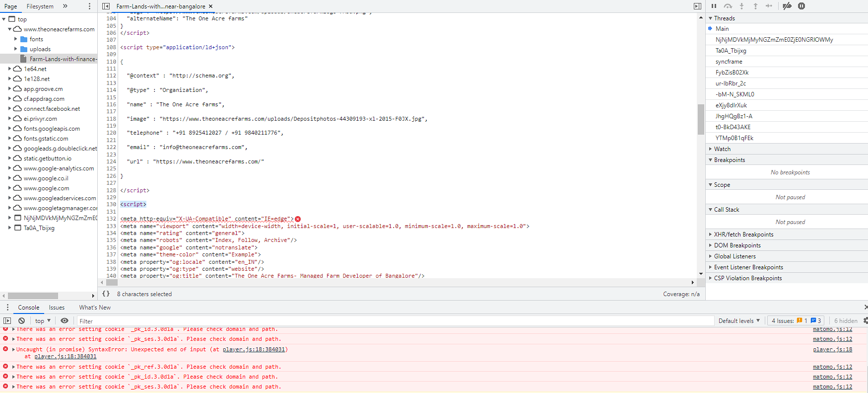The image size is (868, 393).
Task: Open the Default levels dropdown
Action: click(x=739, y=320)
